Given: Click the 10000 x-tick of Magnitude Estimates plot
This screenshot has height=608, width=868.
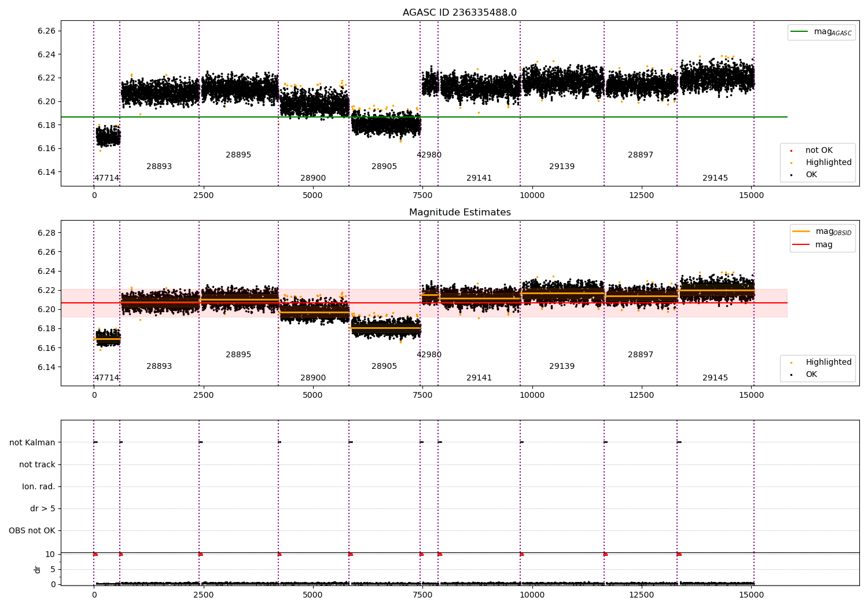Looking at the screenshot, I should click(x=532, y=395).
